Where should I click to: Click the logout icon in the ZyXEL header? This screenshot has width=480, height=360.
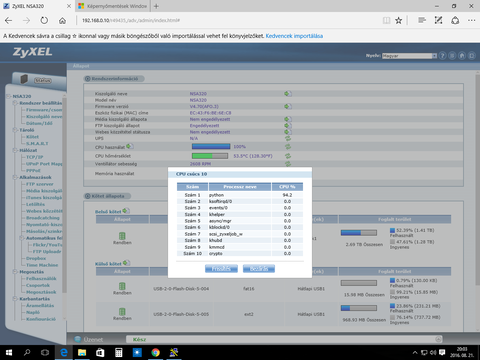pos(472,56)
